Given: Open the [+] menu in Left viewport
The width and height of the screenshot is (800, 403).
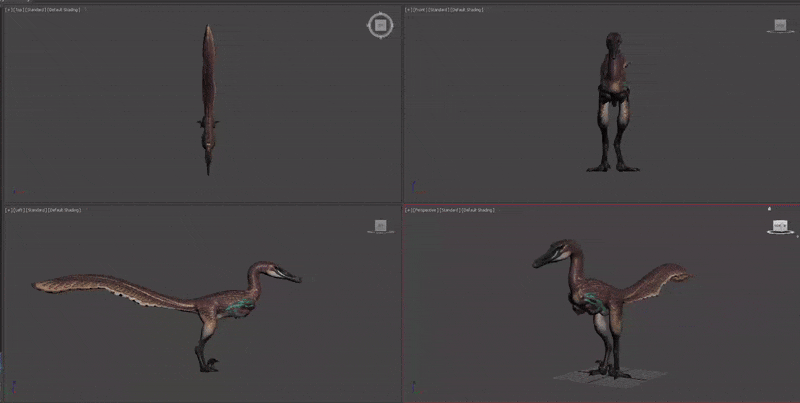Looking at the screenshot, I should (x=7, y=210).
